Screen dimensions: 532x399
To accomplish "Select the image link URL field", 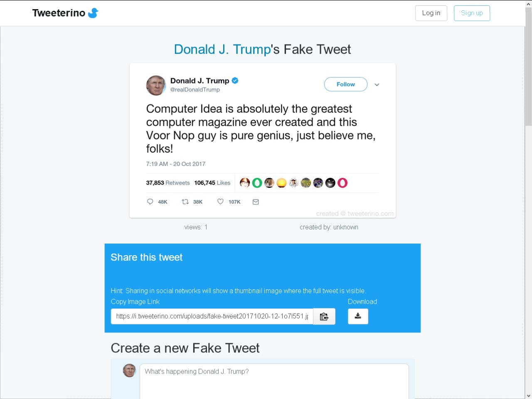I will 212,316.
